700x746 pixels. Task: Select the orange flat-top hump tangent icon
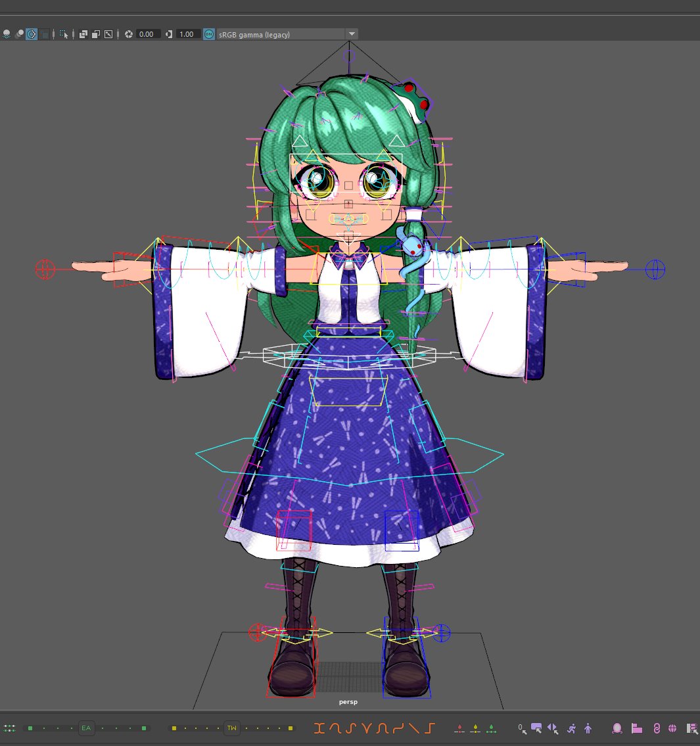(x=382, y=728)
